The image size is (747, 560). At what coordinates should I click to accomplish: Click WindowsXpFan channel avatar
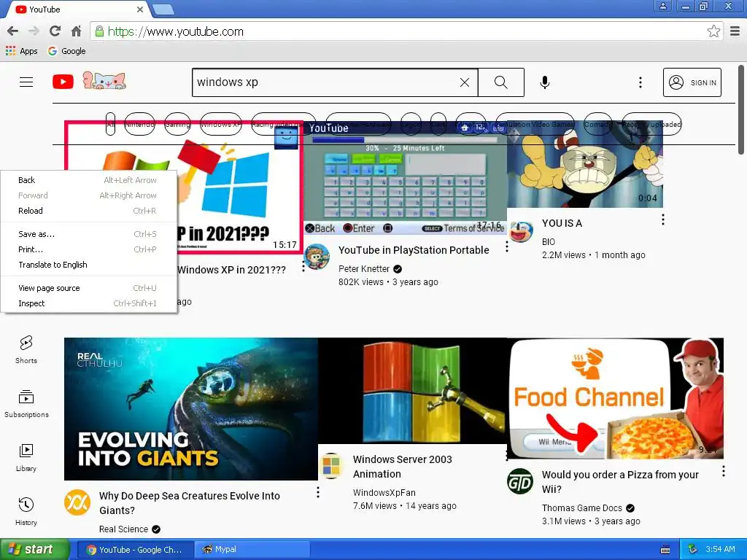pyautogui.click(x=331, y=466)
